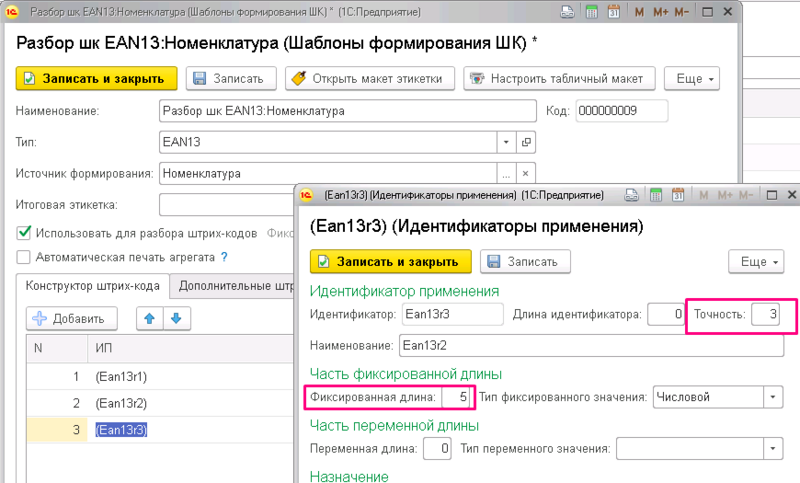Click the Точность input field
This screenshot has height=483, width=800.
tap(765, 316)
